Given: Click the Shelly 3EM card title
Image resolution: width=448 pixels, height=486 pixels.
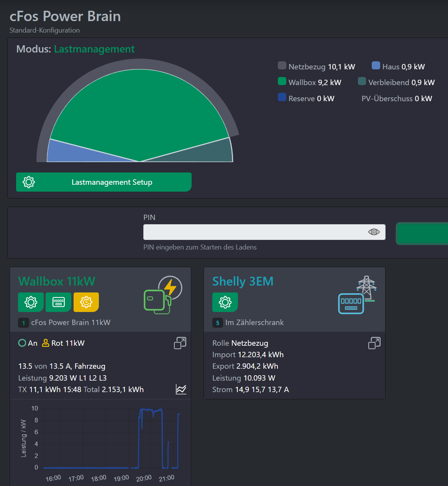Looking at the screenshot, I should (243, 281).
